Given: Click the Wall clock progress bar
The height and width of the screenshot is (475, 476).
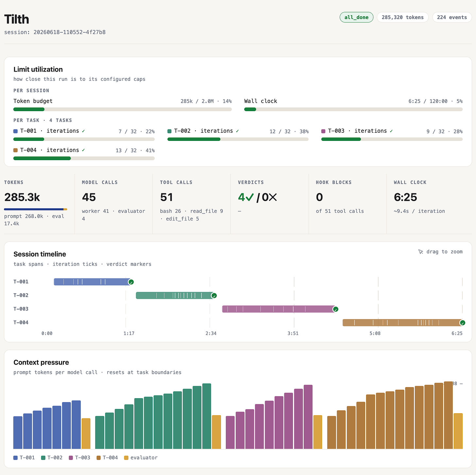Looking at the screenshot, I should [353, 109].
